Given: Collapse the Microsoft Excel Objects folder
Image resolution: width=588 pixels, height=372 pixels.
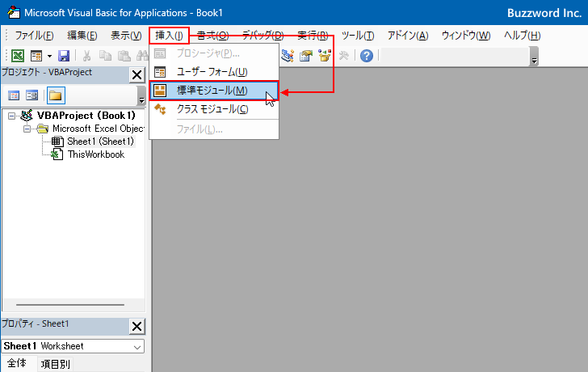Looking at the screenshot, I should click(x=27, y=129).
